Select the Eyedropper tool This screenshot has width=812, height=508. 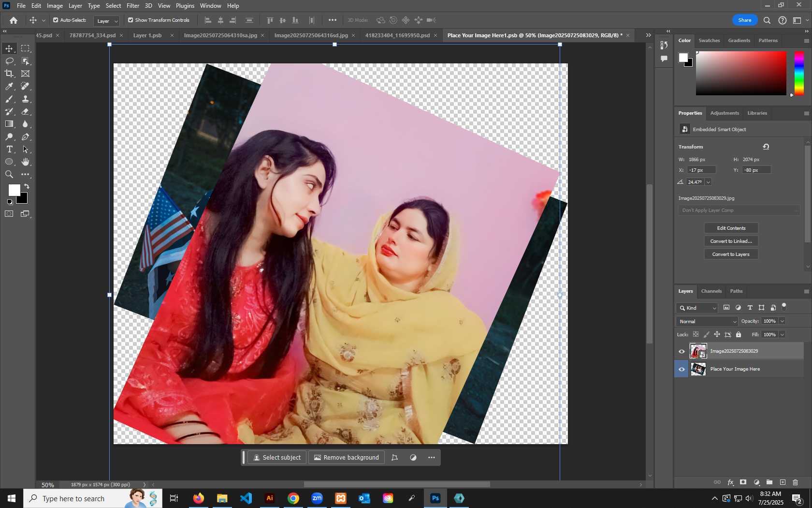pos(9,86)
